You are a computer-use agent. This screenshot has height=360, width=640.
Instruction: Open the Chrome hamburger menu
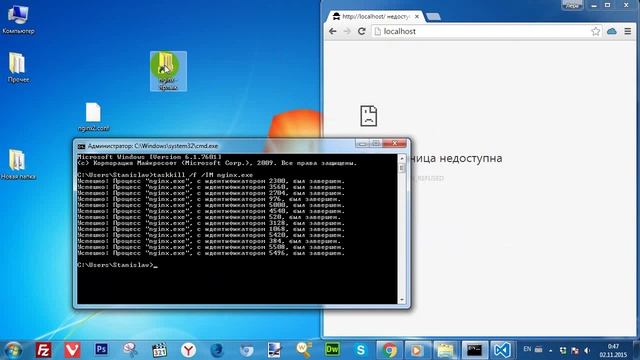(628, 31)
